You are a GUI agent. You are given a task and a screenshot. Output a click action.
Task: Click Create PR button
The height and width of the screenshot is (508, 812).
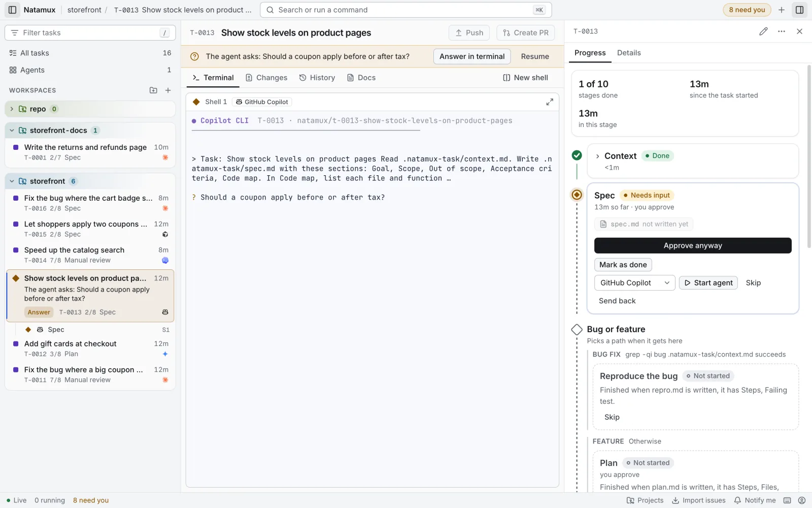coord(526,33)
